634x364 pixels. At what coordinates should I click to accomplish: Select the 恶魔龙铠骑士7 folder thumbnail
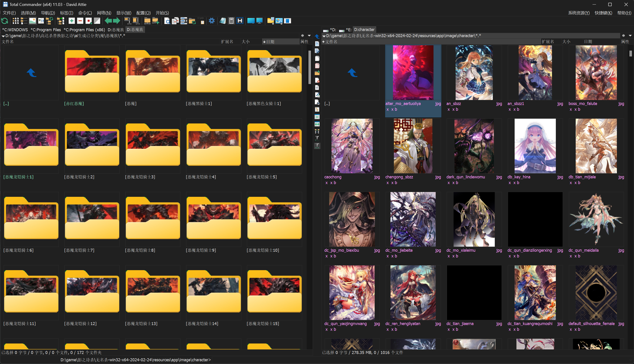(x=92, y=219)
